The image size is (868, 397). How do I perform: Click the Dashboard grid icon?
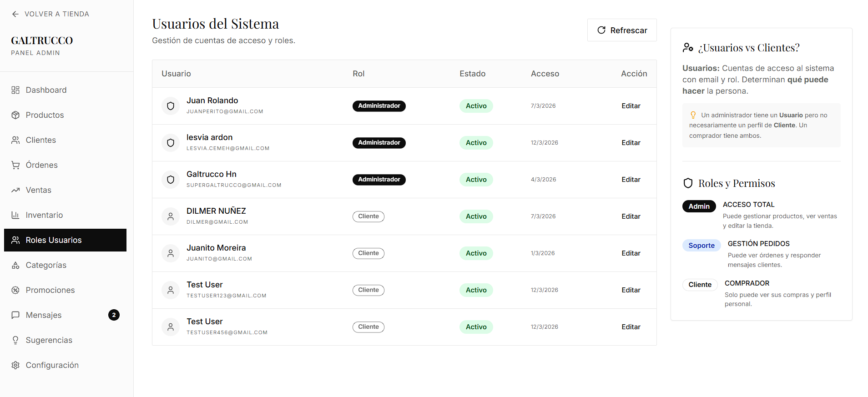click(15, 90)
